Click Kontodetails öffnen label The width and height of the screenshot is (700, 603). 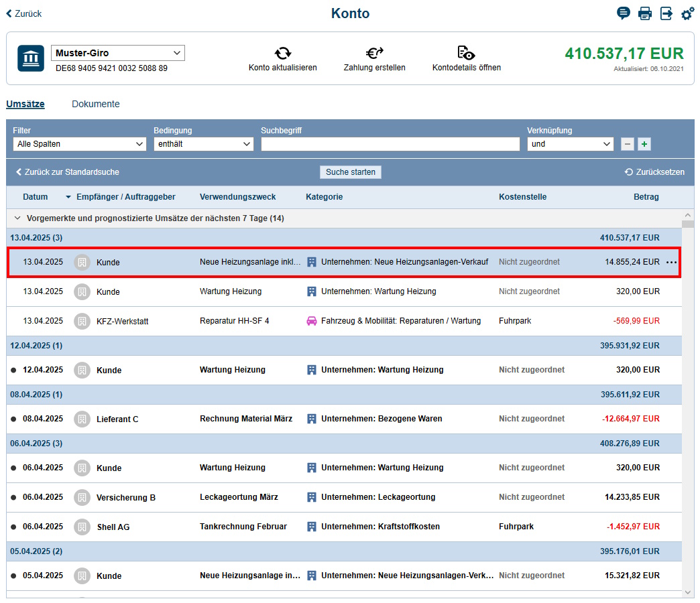467,68
